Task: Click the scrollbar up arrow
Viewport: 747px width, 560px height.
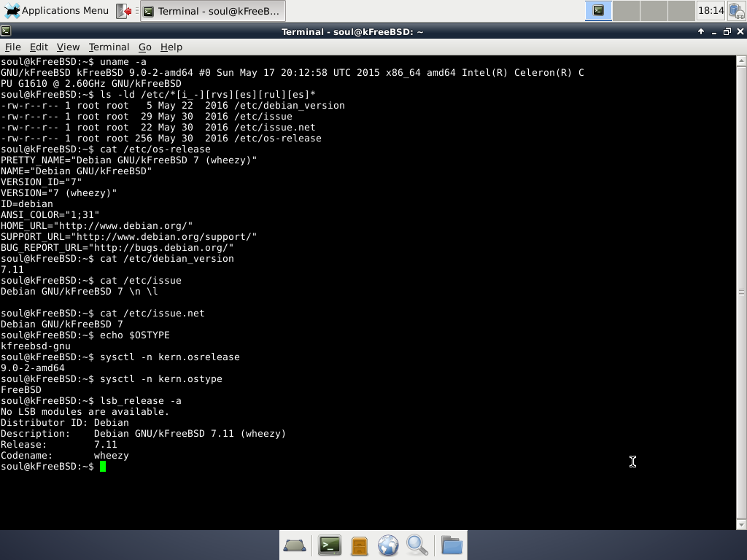Action: tap(741, 61)
